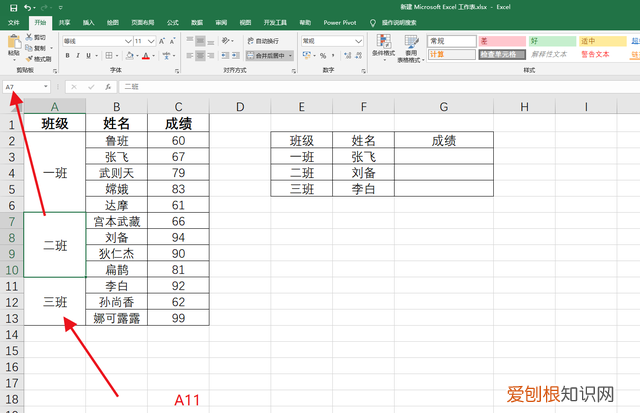The width and height of the screenshot is (640, 413).
Task: Click the Save icon in quick access toolbar
Action: [13, 8]
